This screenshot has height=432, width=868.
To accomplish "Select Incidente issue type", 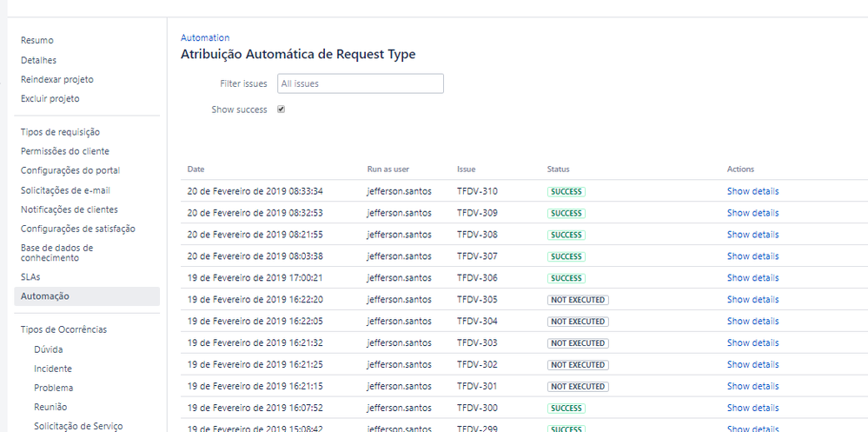I will pos(53,369).
